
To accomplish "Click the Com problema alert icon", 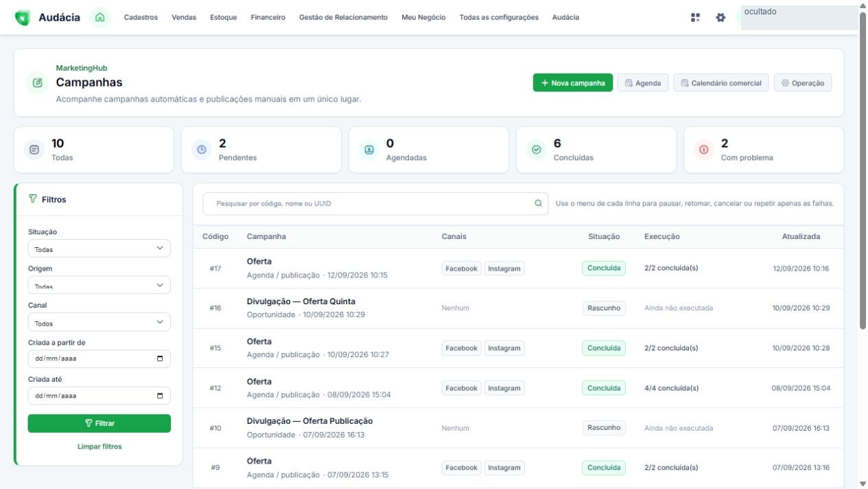I will coord(704,150).
